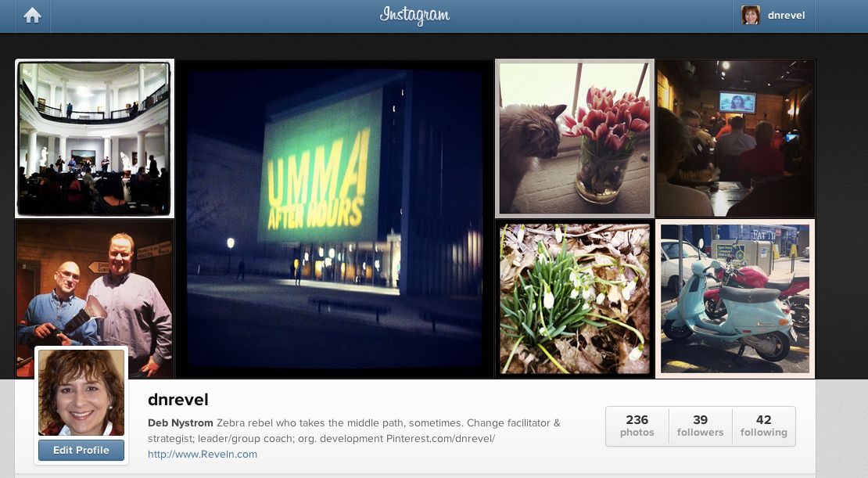Open the 42 following list

point(764,426)
